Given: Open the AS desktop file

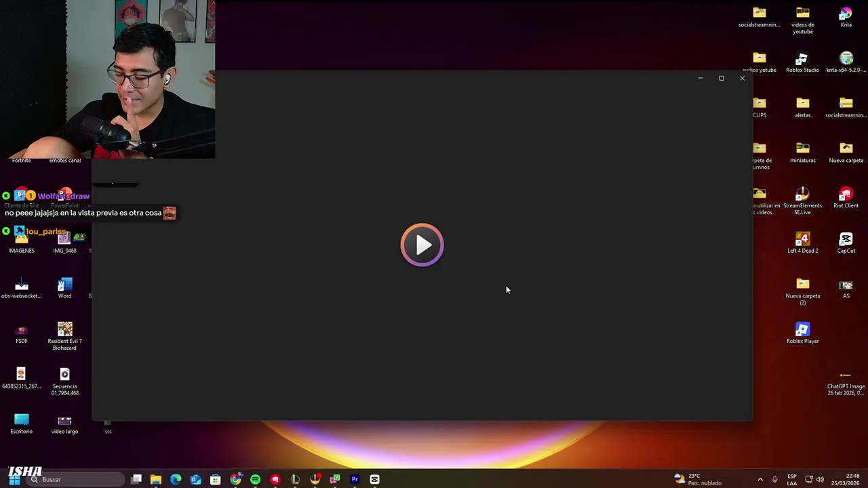Looking at the screenshot, I should 846,289.
